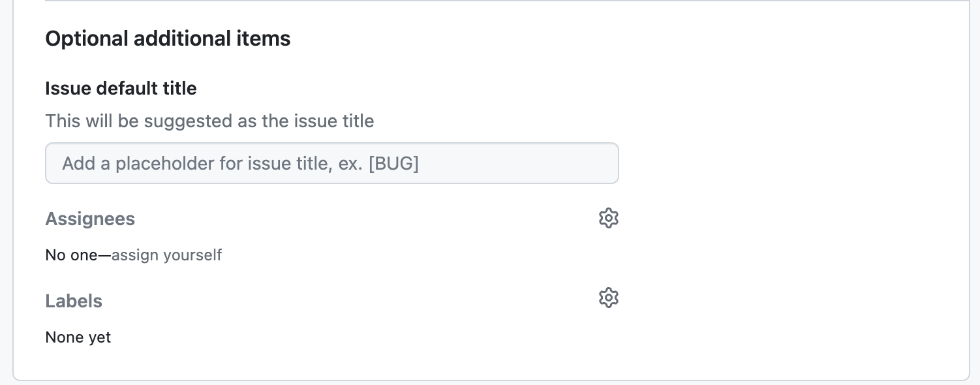Select the Labels heading
This screenshot has width=980, height=385.
74,301
